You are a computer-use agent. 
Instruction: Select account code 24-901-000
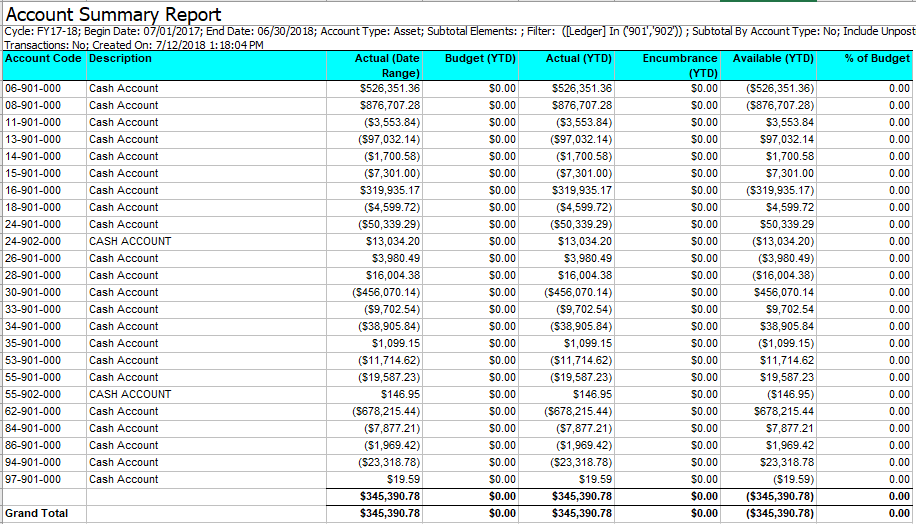click(33, 224)
